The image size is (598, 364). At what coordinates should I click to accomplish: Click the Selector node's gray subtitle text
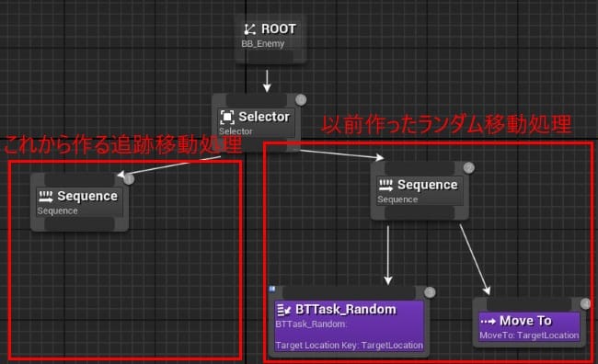click(x=236, y=131)
